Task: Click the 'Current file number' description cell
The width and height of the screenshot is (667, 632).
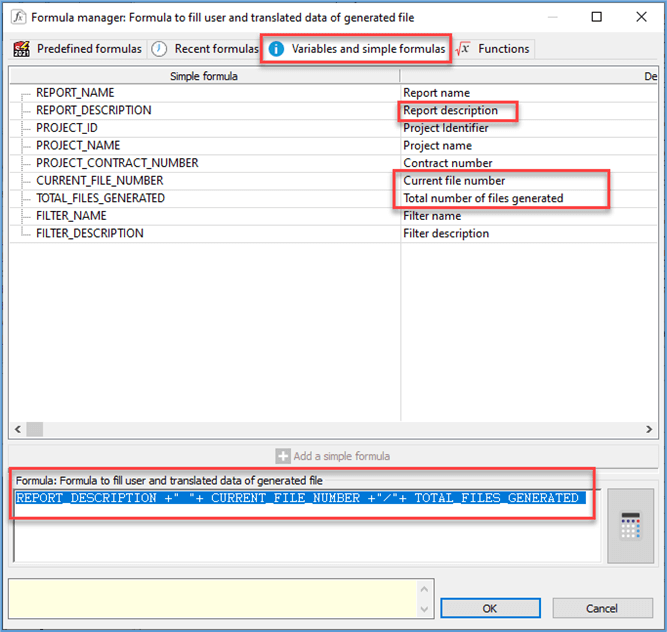Action: coord(529,181)
